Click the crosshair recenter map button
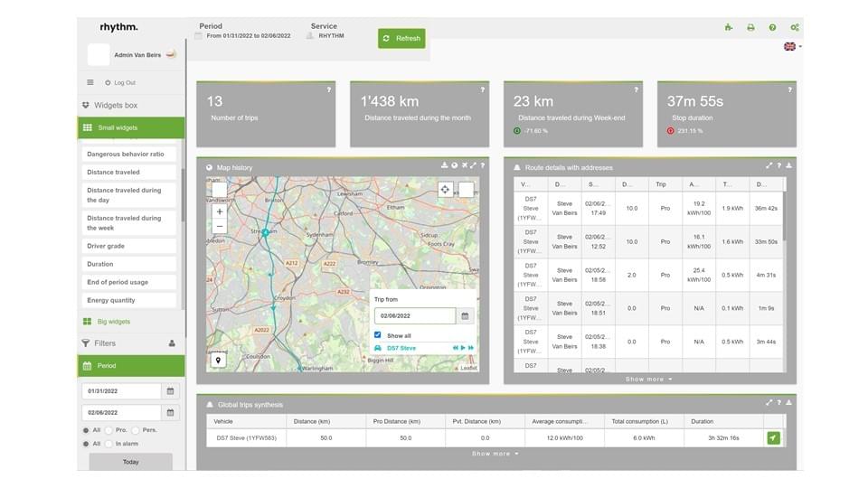868x488 pixels. click(445, 190)
